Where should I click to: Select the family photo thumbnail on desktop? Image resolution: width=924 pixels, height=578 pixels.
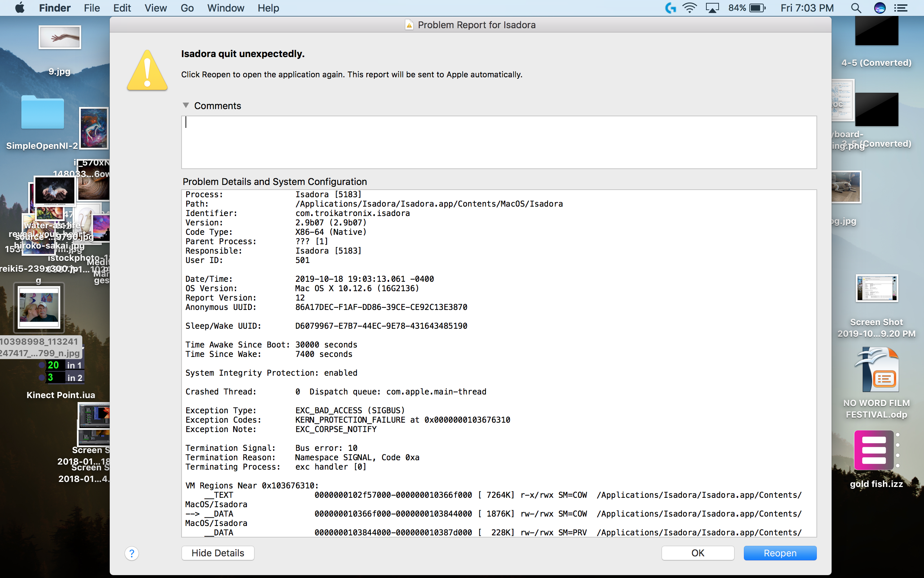[39, 307]
